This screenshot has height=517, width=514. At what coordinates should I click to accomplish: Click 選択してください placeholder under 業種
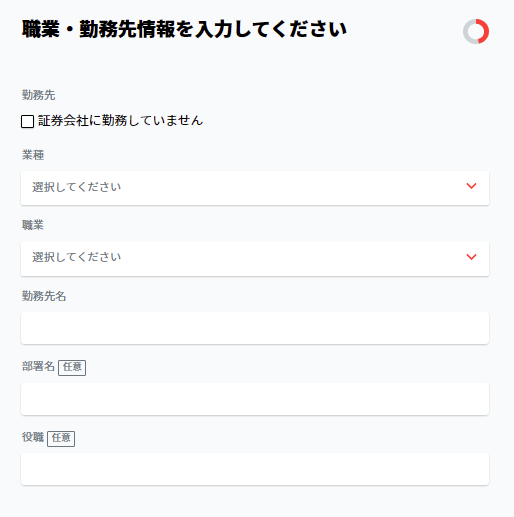[x=76, y=187]
